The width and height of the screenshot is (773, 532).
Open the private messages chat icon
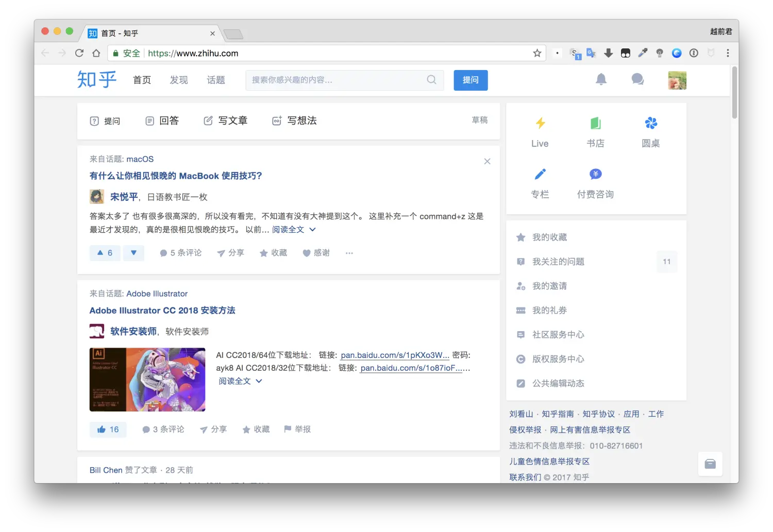[637, 79]
